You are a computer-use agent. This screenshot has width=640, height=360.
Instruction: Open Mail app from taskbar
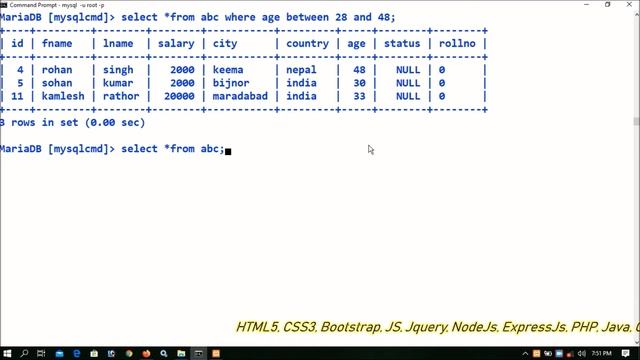coord(59,353)
